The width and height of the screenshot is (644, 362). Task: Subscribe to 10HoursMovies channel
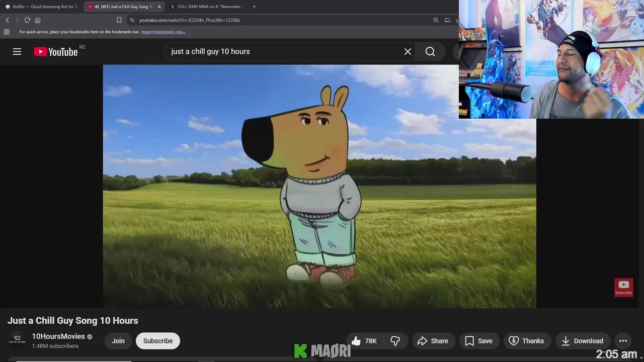coord(158,341)
